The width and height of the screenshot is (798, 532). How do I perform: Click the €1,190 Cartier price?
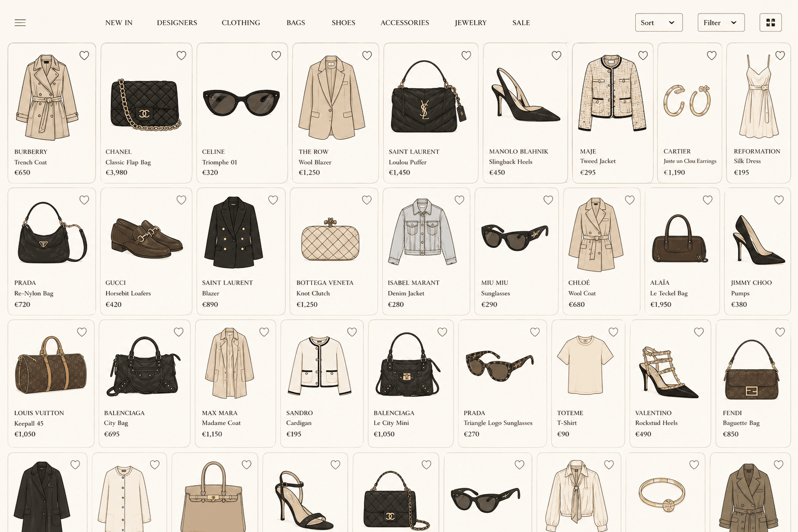[x=674, y=172]
